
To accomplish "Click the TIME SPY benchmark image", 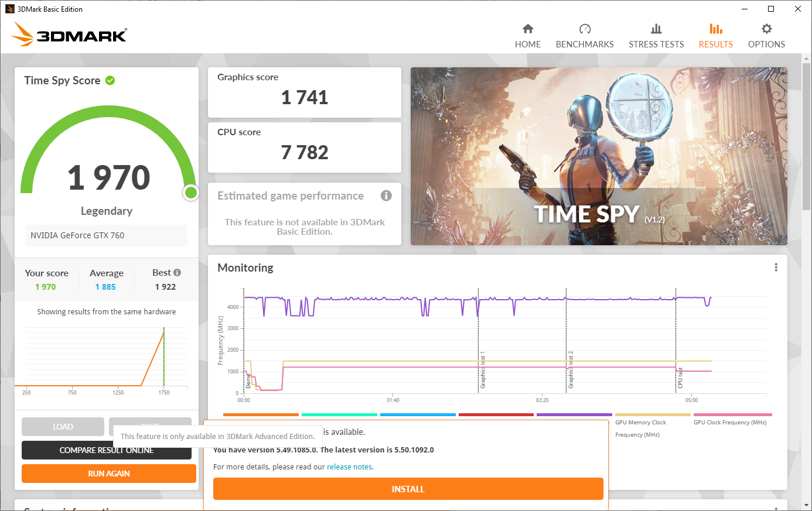I will pyautogui.click(x=599, y=156).
